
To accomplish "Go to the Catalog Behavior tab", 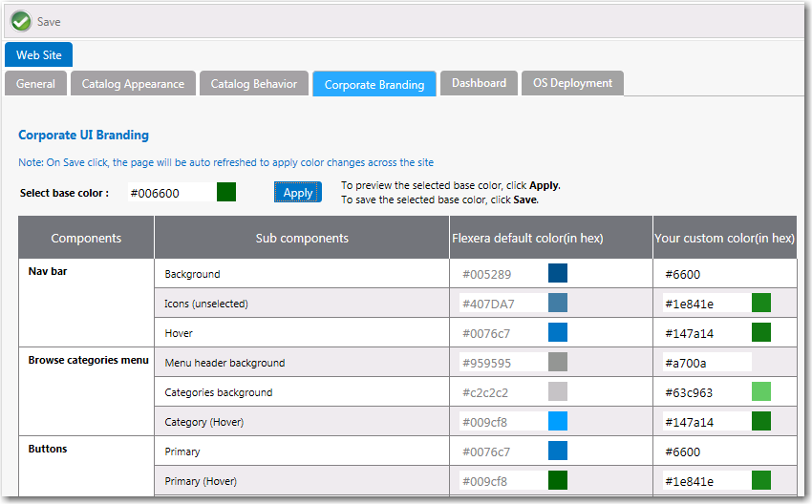I will 254,84.
